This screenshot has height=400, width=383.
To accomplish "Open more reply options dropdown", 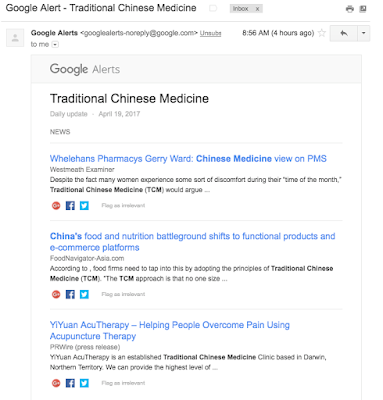I will pyautogui.click(x=363, y=33).
